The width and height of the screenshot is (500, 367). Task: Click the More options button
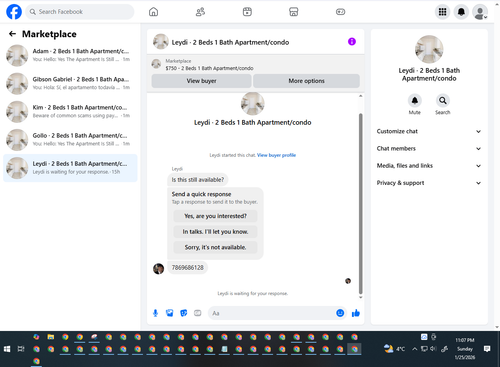coord(306,81)
